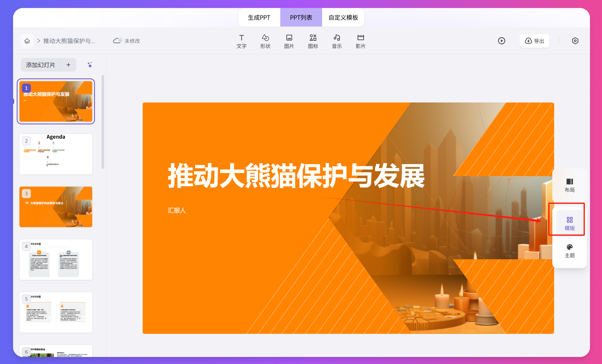The image size is (602, 364).
Task: Open the settings hexagon icon
Action: point(575,41)
